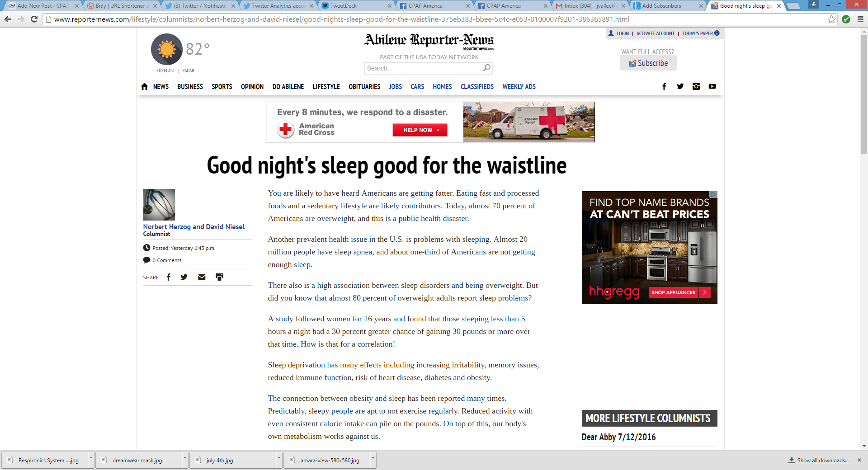
Task: Click the search magnifying glass icon
Action: (x=486, y=68)
